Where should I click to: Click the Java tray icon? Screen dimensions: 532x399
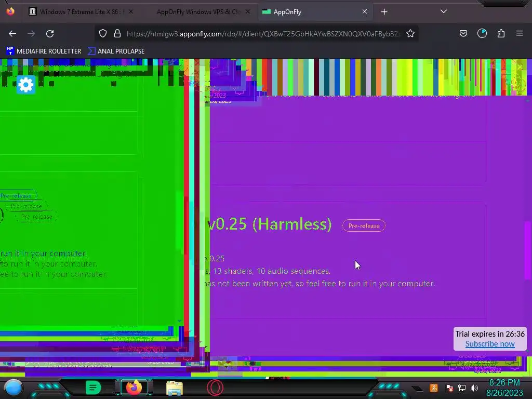click(434, 388)
